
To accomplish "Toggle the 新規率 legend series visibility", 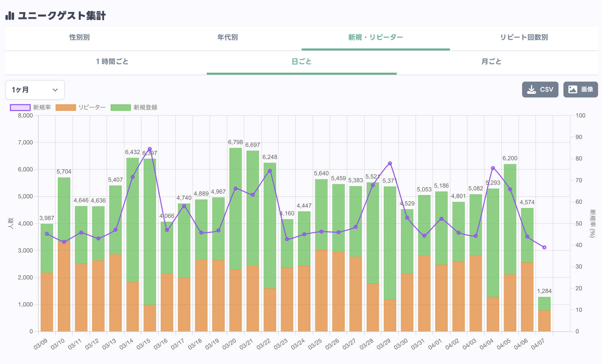I will point(42,107).
